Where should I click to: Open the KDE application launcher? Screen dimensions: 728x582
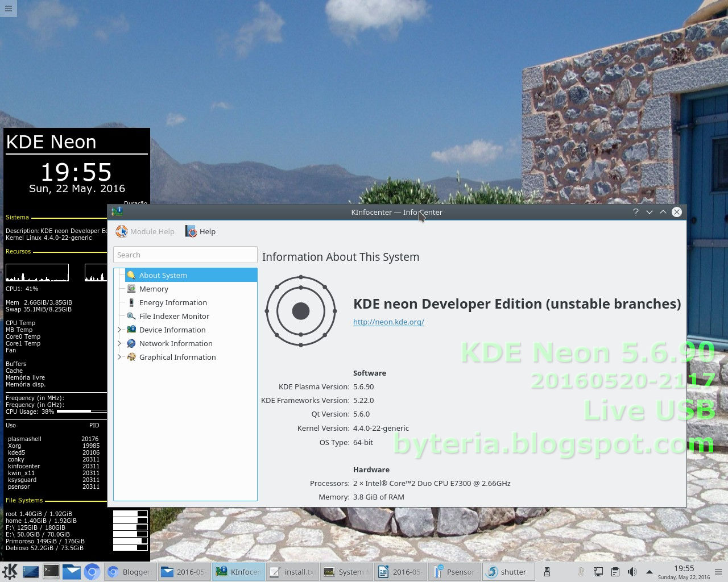(9, 572)
